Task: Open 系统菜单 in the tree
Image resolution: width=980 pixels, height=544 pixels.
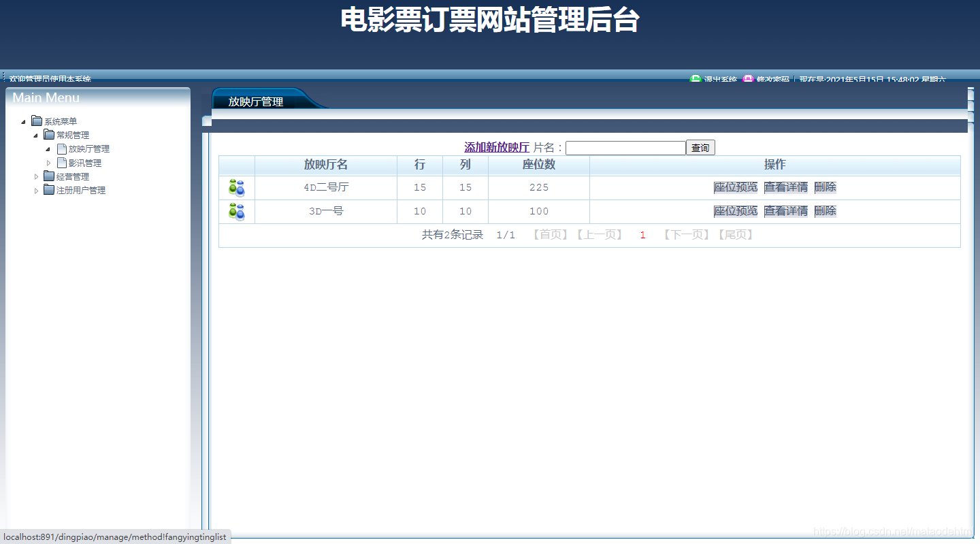Action: pyautogui.click(x=61, y=122)
